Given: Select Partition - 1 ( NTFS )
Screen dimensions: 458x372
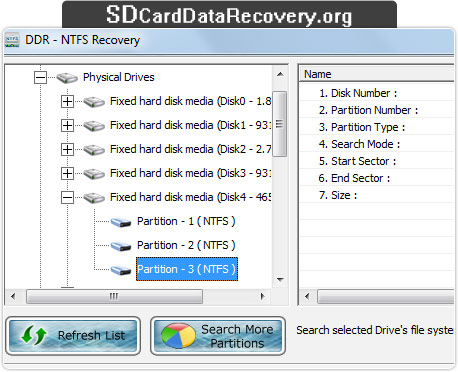Looking at the screenshot, I should 186,221.
